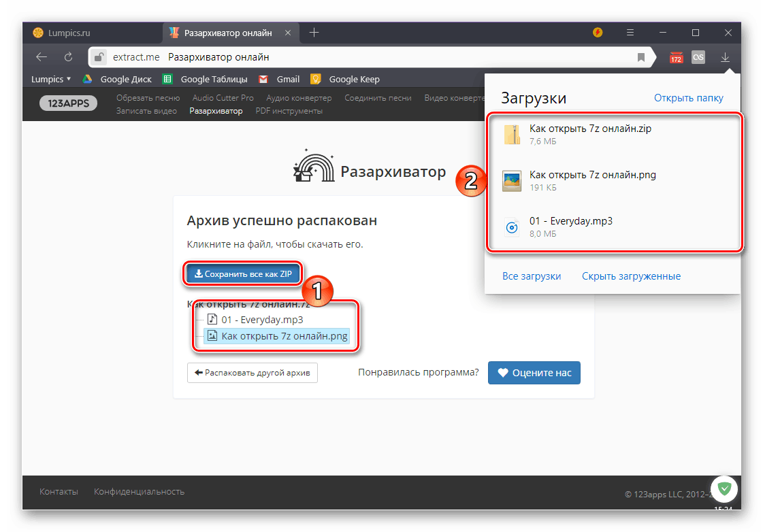The width and height of the screenshot is (763, 532).
Task: Download Как открыть 7z онлайн.png from tree
Action: [x=285, y=336]
